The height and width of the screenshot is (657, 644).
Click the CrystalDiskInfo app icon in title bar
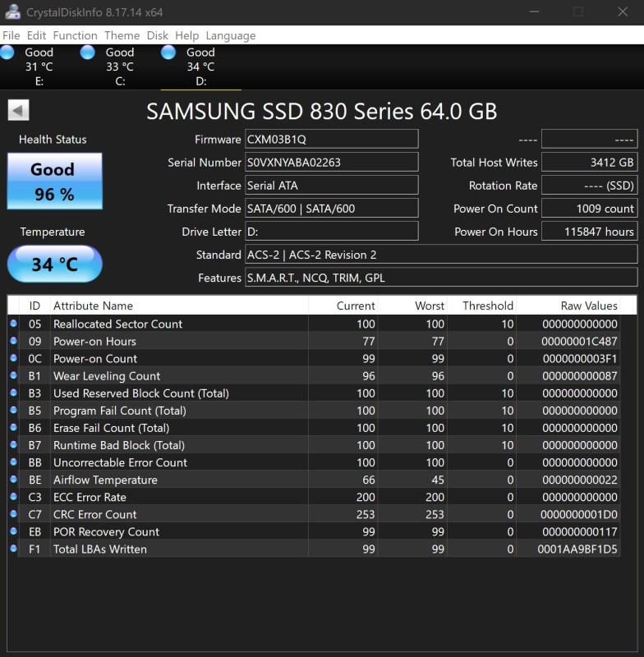[x=12, y=11]
